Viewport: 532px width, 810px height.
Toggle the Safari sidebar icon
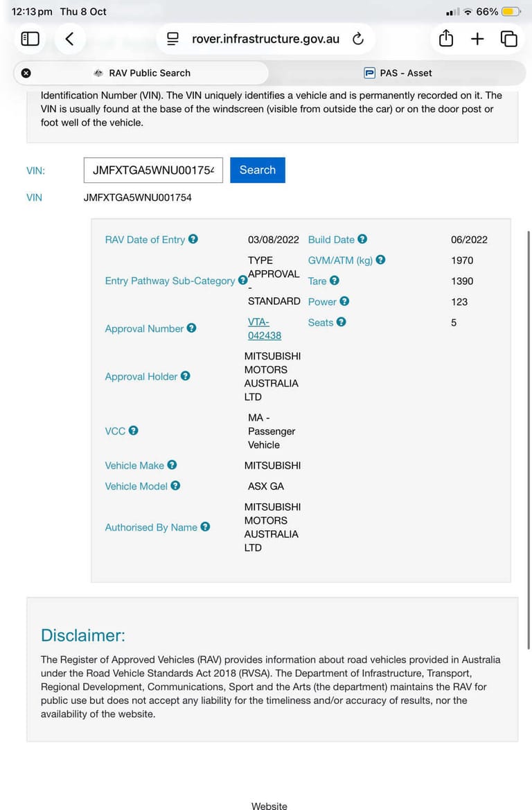pyautogui.click(x=30, y=39)
